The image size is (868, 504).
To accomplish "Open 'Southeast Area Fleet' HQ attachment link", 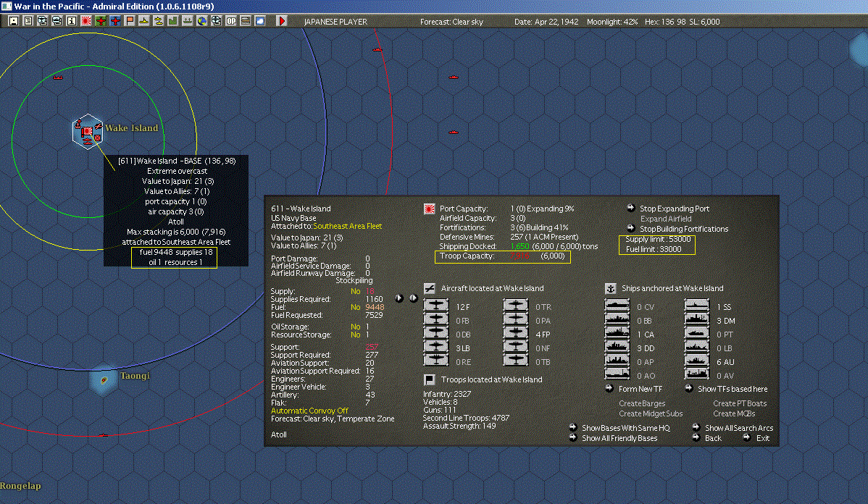I will pos(347,226).
